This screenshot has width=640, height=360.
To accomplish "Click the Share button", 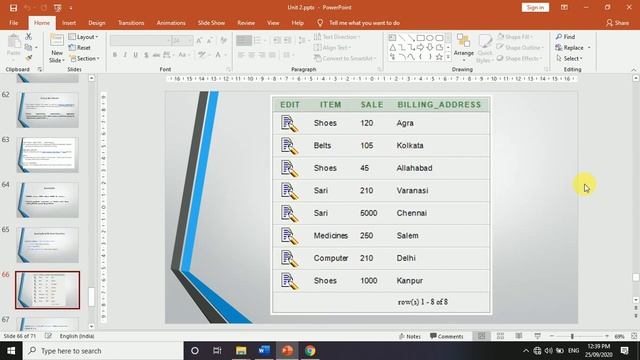I will pyautogui.click(x=617, y=23).
